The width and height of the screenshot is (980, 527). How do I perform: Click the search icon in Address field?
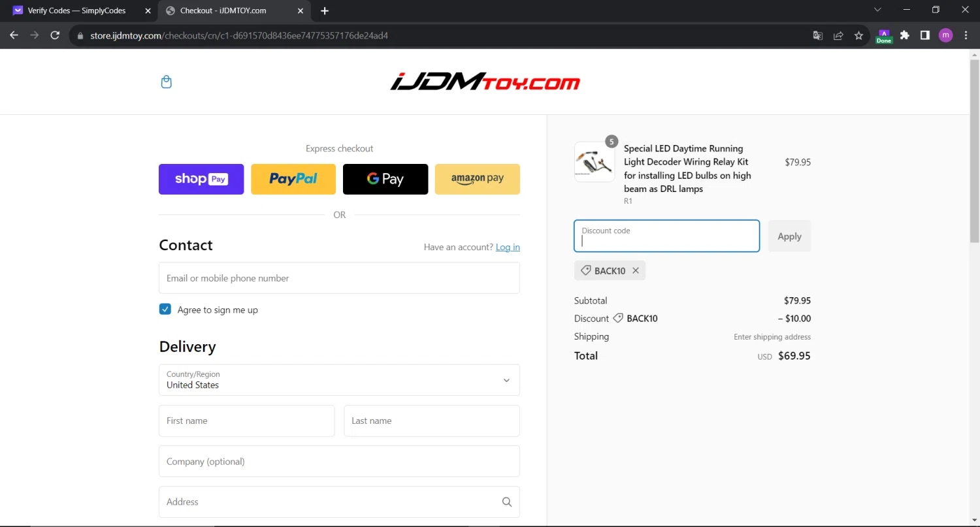tap(507, 502)
